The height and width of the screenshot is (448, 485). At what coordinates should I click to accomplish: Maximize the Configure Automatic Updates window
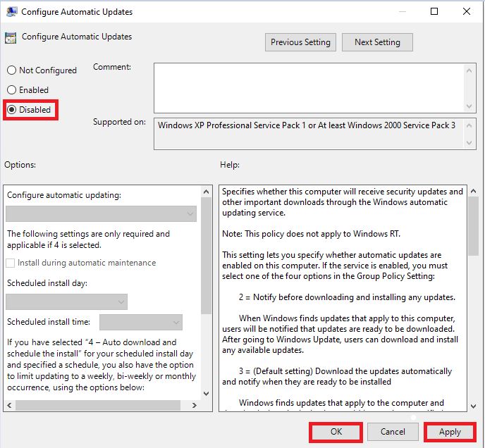click(x=434, y=11)
